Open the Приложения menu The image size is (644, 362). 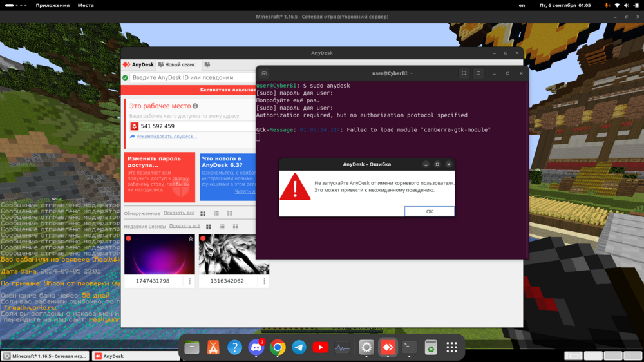(53, 5)
